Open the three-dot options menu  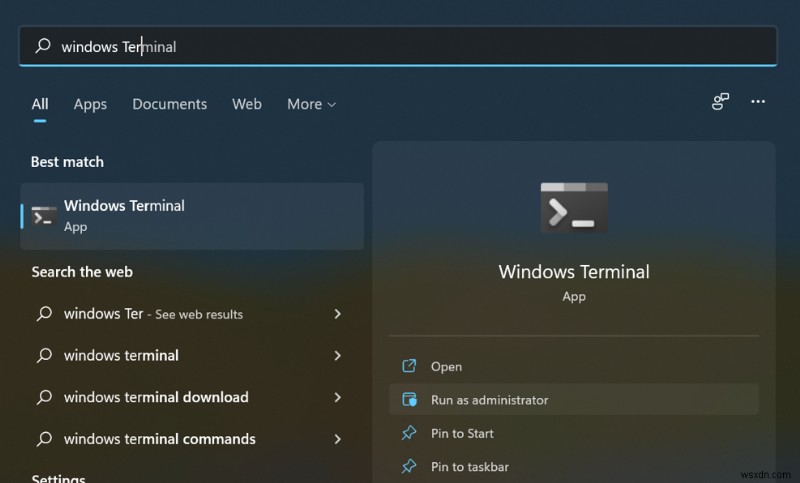[758, 101]
